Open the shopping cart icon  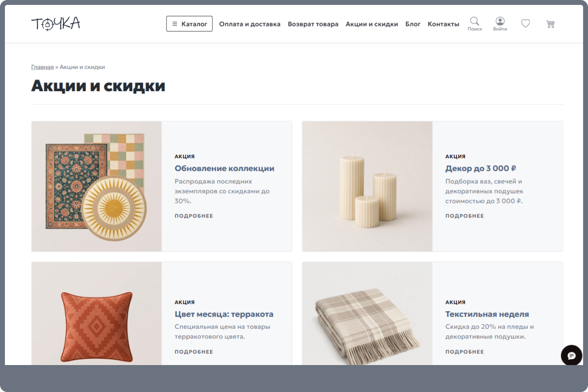pyautogui.click(x=550, y=24)
